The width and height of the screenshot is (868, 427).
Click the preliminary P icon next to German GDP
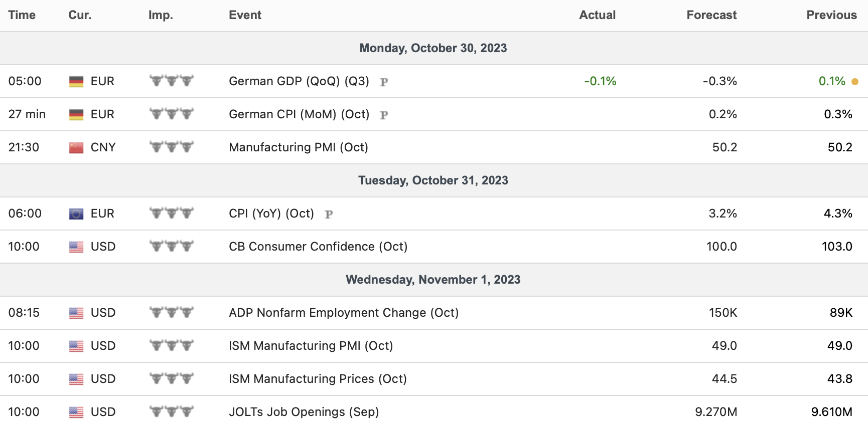[384, 82]
